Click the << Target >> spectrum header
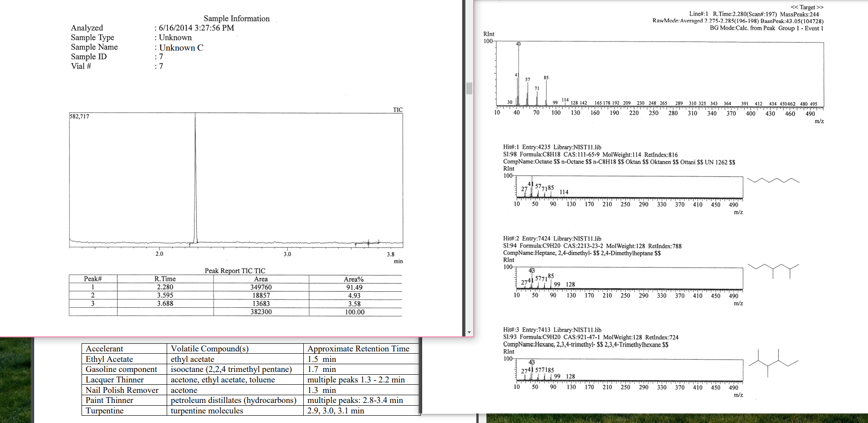The height and width of the screenshot is (423, 868). (x=807, y=7)
